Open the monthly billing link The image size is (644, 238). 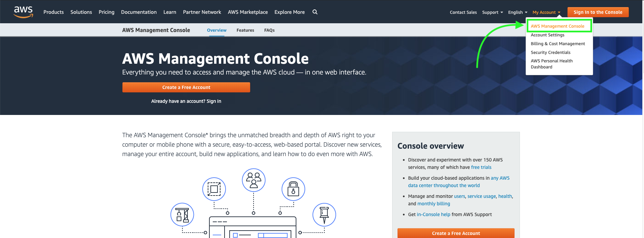434,204
